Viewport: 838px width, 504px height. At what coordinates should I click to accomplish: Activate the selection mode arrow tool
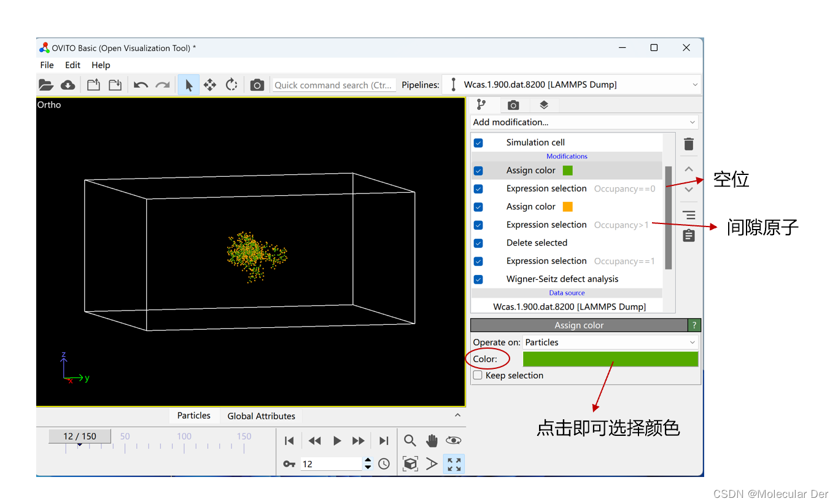tap(188, 85)
